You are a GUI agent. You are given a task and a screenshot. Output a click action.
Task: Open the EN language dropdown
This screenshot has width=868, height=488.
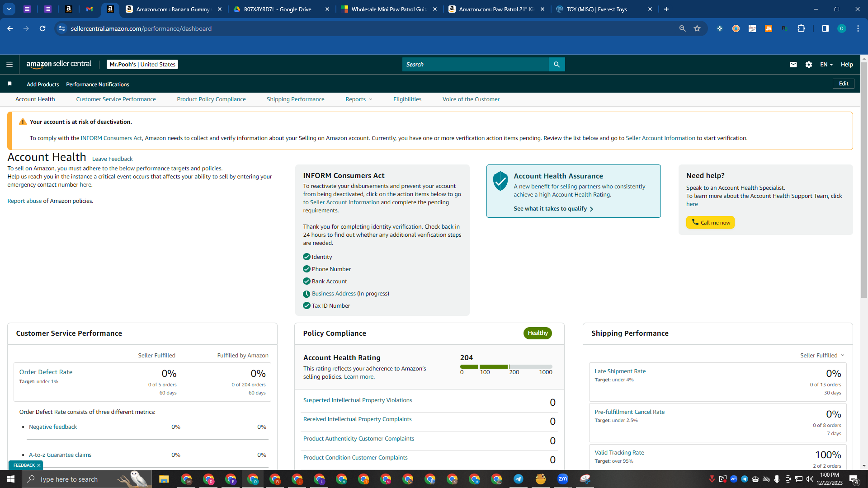[826, 65]
